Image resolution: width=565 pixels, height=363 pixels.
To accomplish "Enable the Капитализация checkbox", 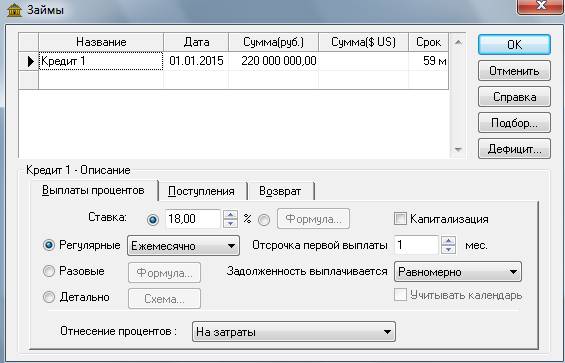I will (400, 219).
